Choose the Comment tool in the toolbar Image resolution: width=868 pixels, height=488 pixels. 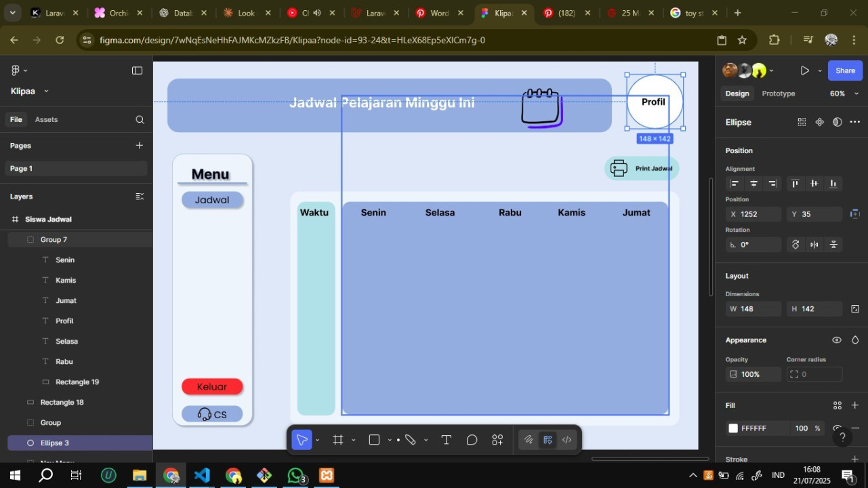(472, 440)
